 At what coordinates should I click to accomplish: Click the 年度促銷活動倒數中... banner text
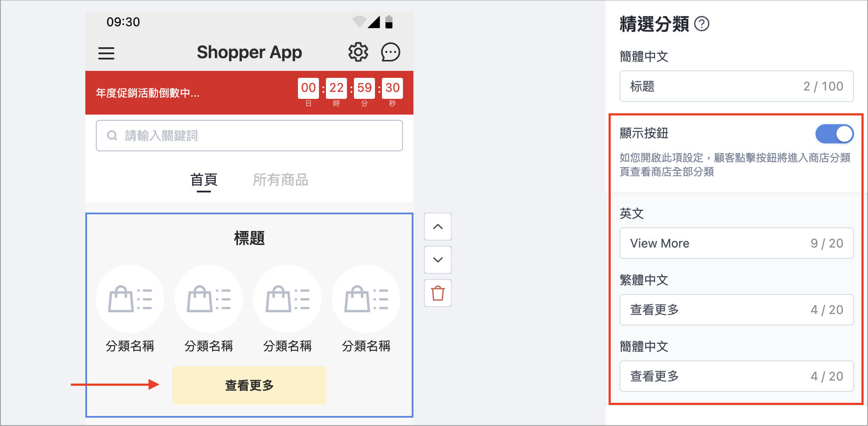point(147,93)
